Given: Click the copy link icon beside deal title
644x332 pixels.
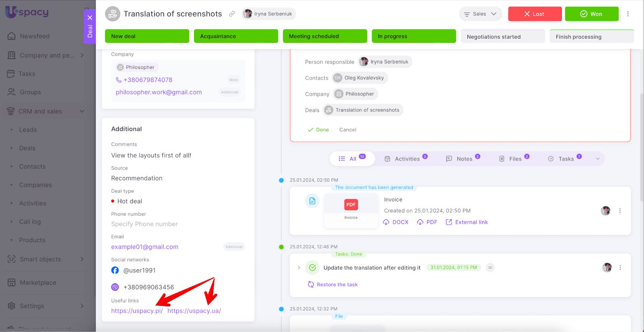Looking at the screenshot, I should (232, 14).
